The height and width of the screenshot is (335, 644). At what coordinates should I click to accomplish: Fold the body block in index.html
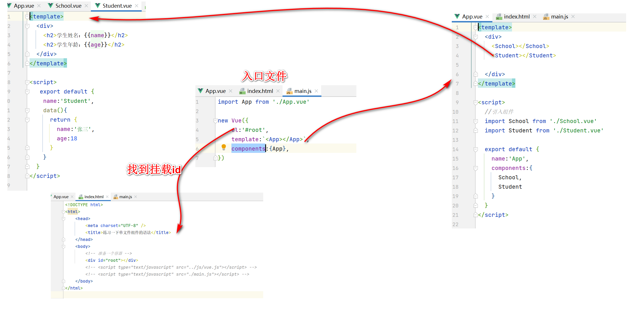click(x=63, y=246)
